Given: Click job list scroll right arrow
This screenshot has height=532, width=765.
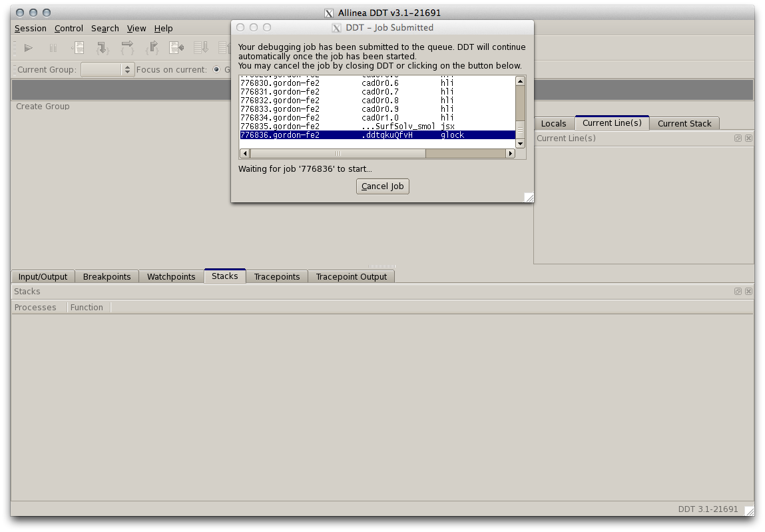Looking at the screenshot, I should [x=510, y=153].
